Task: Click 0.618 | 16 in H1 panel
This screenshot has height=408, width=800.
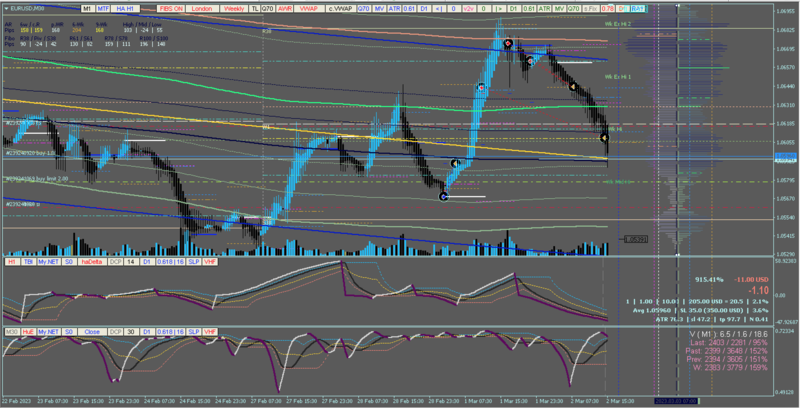Action: 171,262
